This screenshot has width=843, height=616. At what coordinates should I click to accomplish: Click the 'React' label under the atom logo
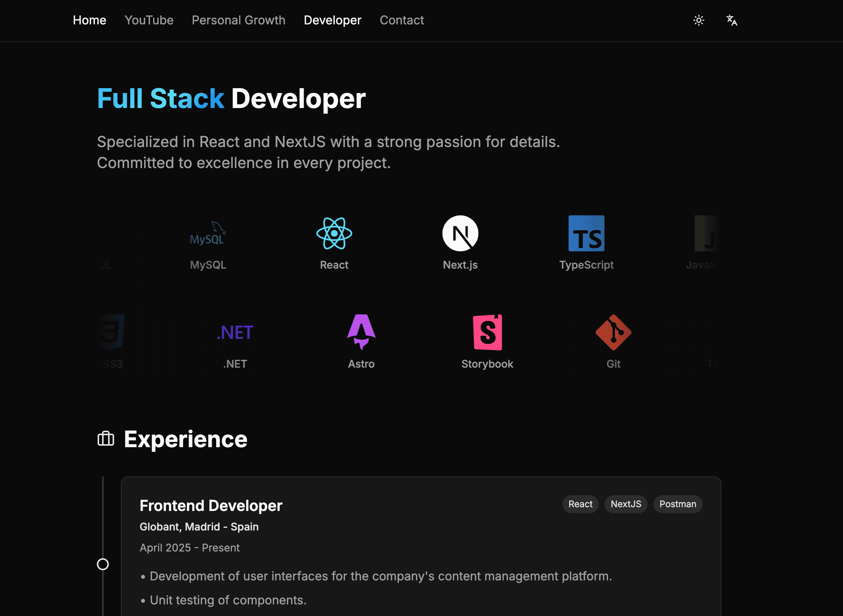point(334,265)
